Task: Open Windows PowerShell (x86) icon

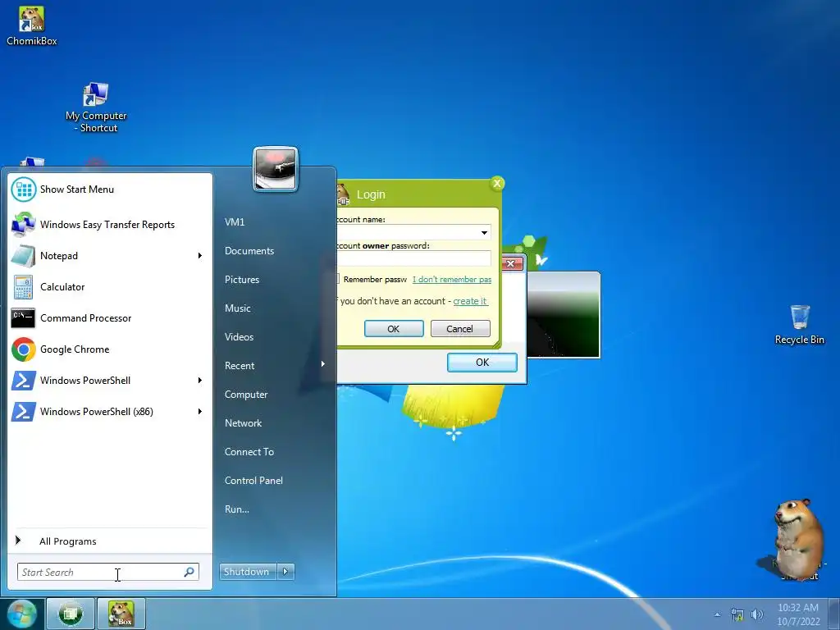Action: (24, 412)
